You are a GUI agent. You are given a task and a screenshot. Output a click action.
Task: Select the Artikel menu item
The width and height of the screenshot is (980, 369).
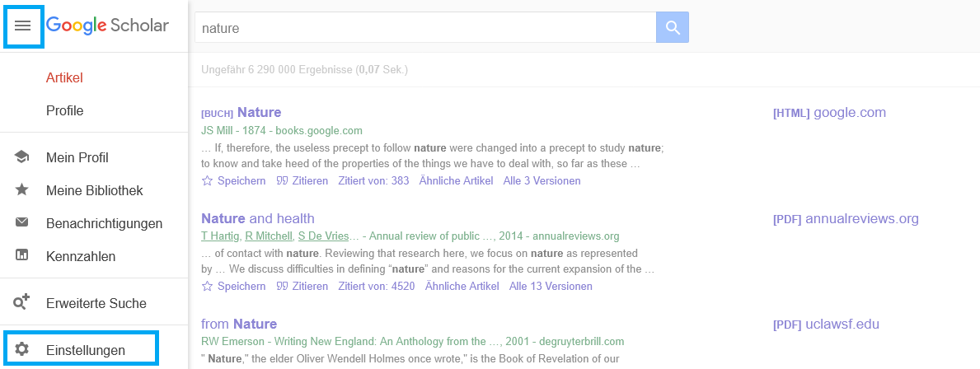[64, 77]
